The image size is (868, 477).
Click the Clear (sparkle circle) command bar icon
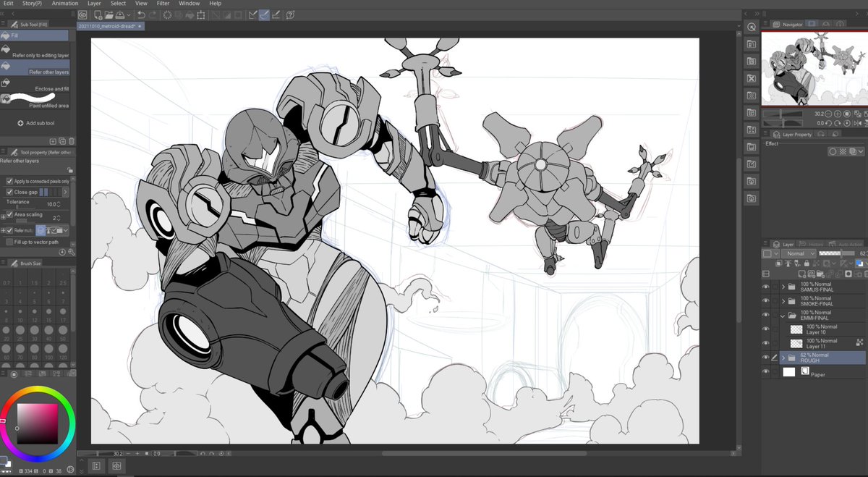click(x=168, y=14)
